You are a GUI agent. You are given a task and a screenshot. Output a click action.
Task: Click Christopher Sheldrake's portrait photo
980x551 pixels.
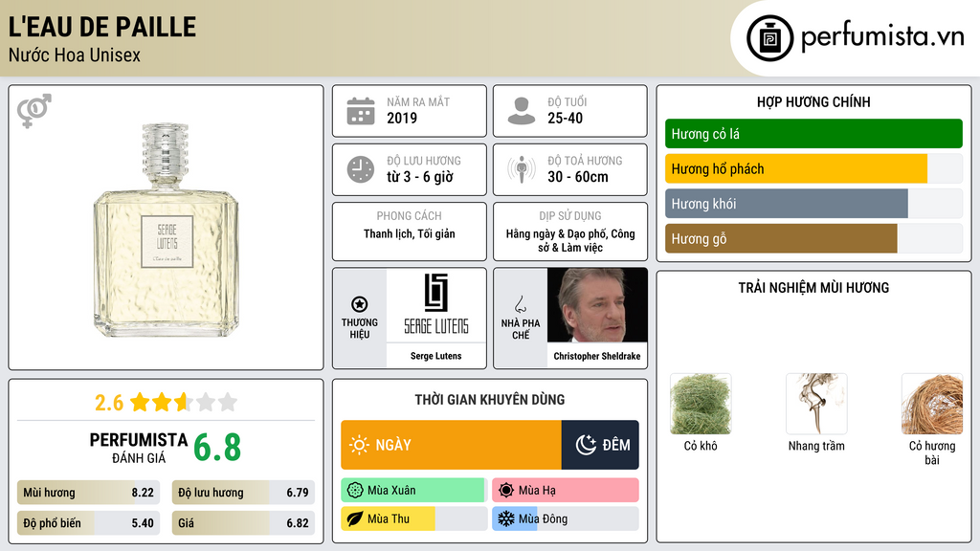click(x=597, y=305)
